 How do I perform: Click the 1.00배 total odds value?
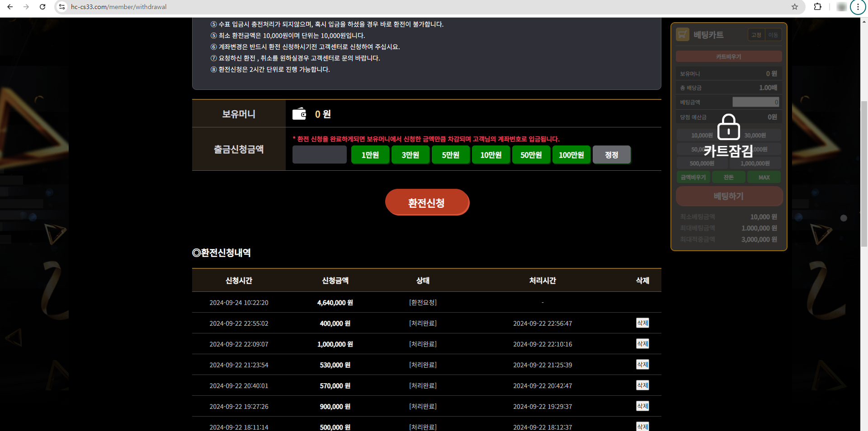click(x=768, y=88)
